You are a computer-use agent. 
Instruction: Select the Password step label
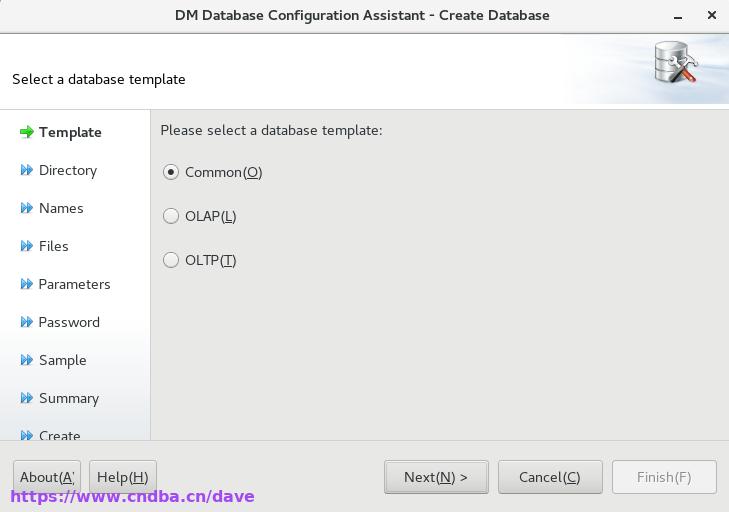pyautogui.click(x=69, y=322)
